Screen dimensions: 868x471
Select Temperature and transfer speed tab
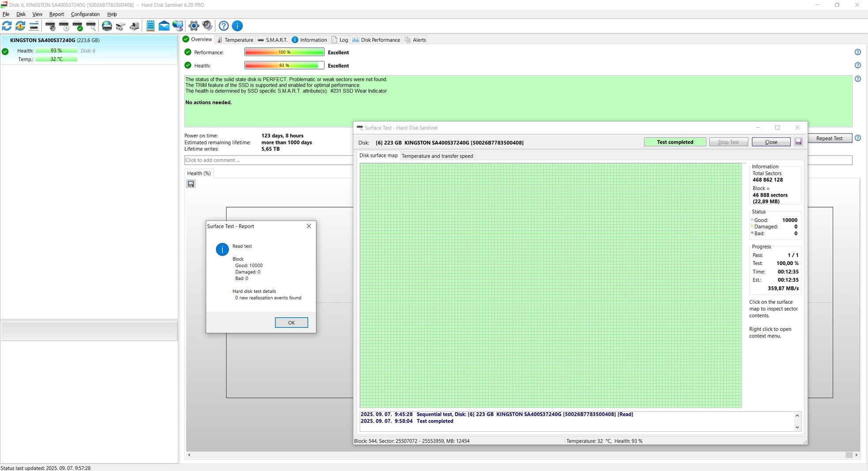437,156
